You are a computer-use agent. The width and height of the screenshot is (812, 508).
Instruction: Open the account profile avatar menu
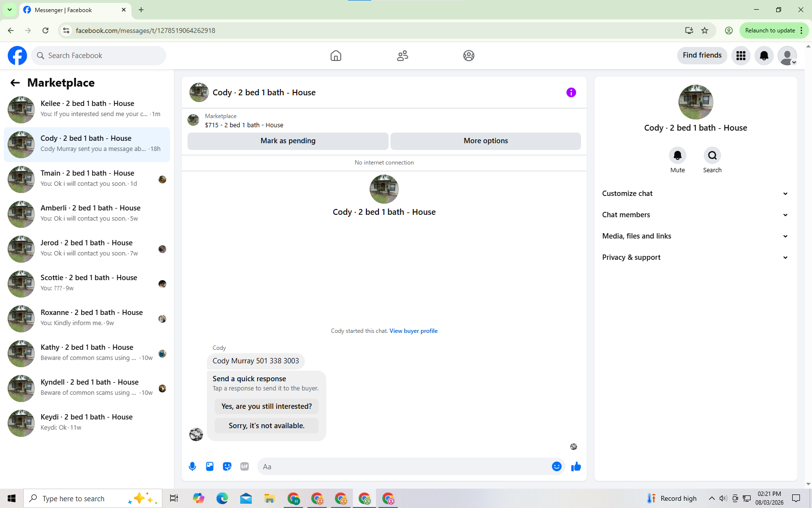tap(787, 56)
